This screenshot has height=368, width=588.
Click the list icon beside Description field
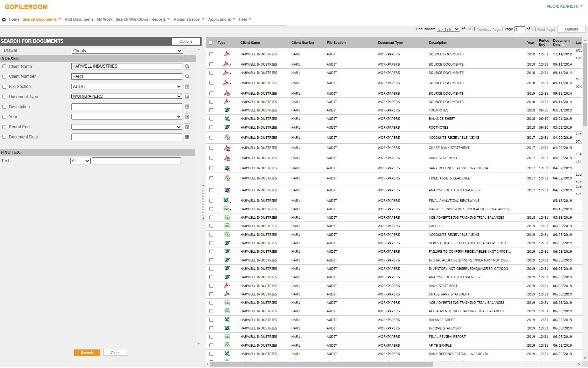(187, 107)
